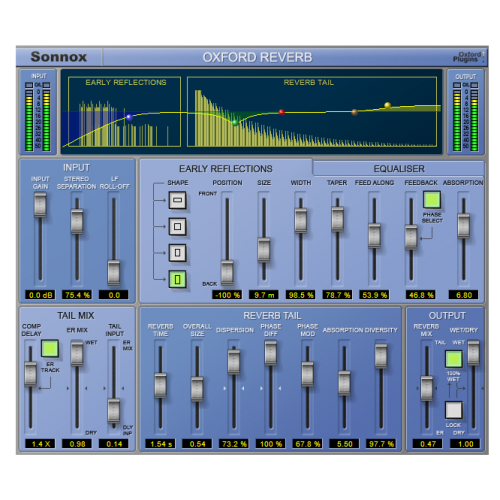Viewport: 500px width, 500px height.
Task: Click the Reverb Time fader handle
Action: coord(160,386)
